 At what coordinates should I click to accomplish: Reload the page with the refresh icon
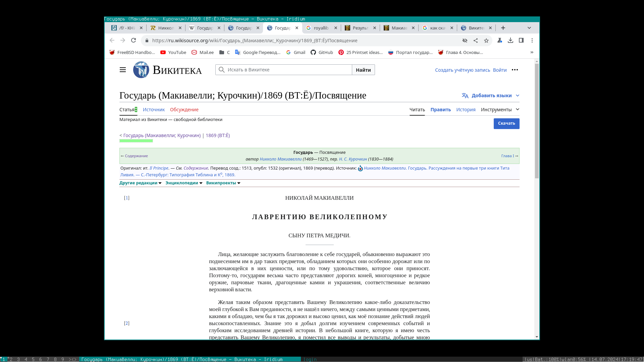click(x=133, y=40)
